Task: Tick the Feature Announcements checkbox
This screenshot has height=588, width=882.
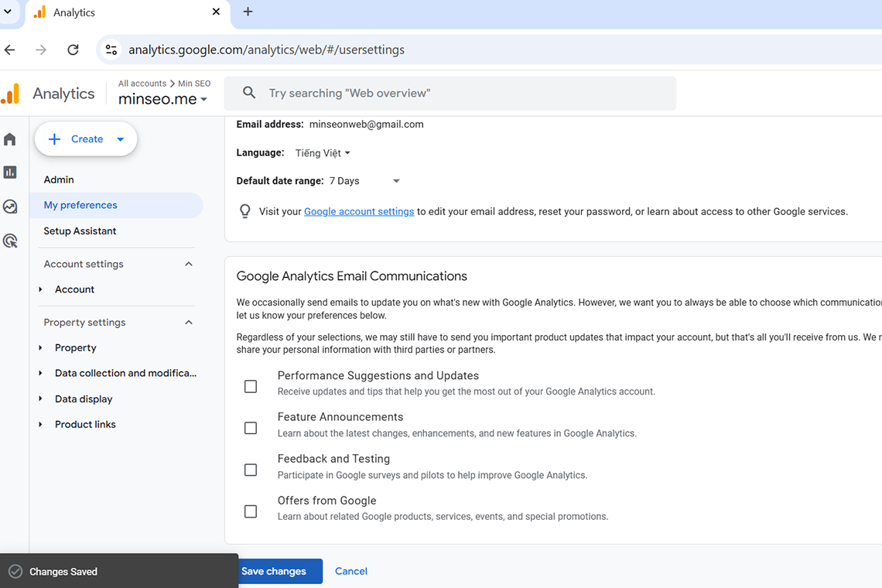Action: coord(251,428)
